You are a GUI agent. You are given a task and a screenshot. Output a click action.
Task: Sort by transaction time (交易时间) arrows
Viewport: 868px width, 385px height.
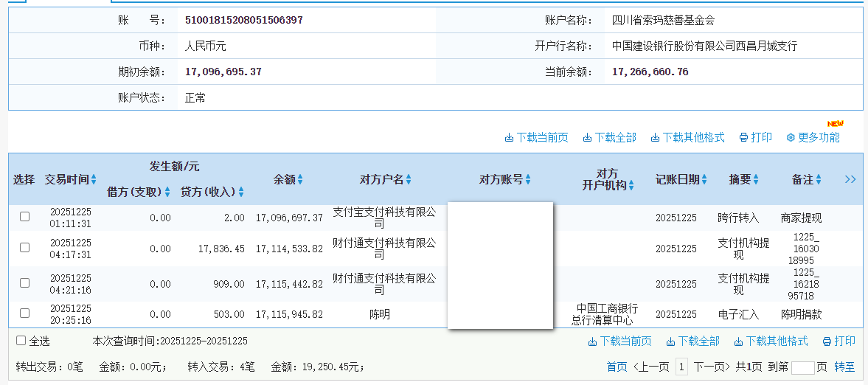(94, 180)
